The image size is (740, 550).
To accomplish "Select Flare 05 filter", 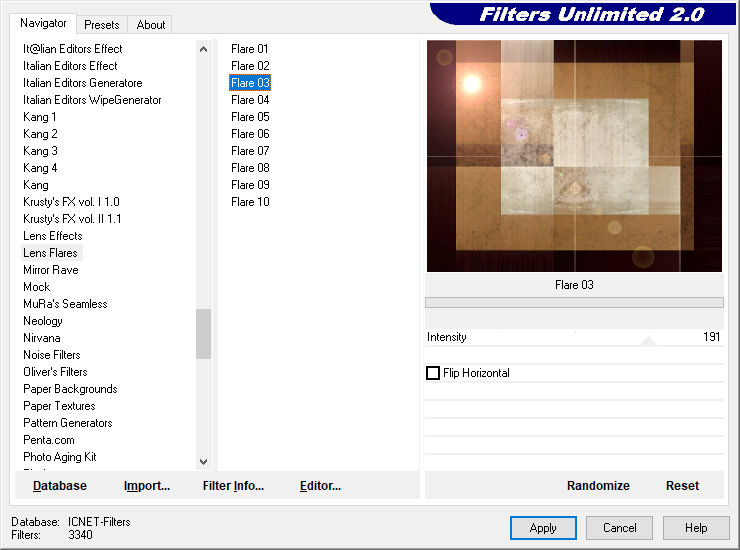I will point(250,117).
